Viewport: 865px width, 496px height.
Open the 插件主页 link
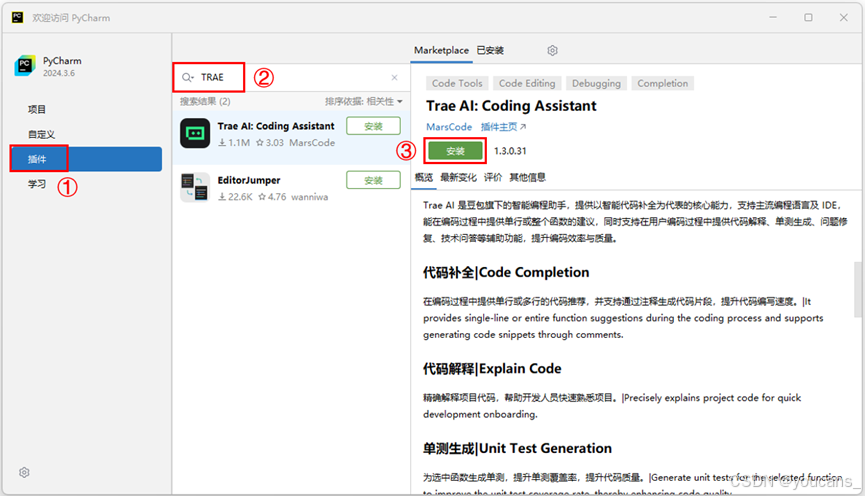click(x=503, y=127)
